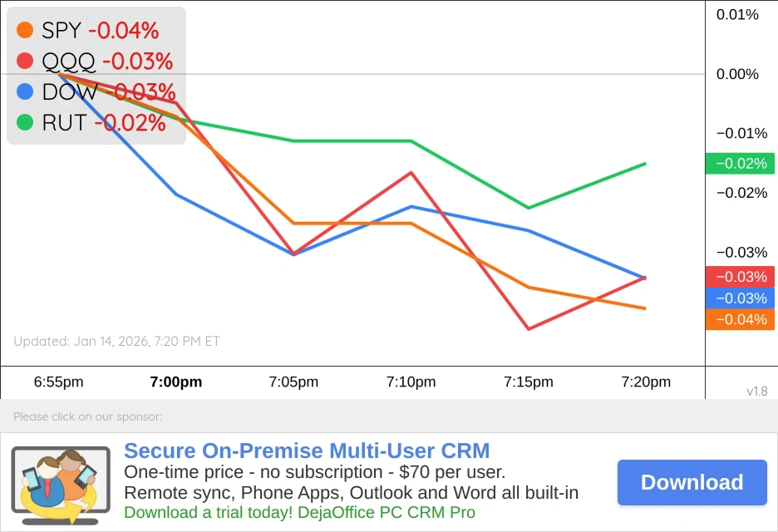This screenshot has height=532, width=778.
Task: Click the blue -0.03% DOW value tag
Action: coord(739,298)
